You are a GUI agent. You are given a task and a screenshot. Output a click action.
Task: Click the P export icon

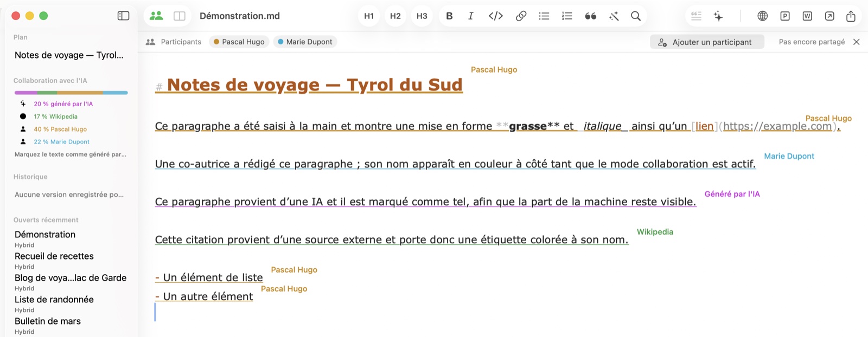[785, 16]
